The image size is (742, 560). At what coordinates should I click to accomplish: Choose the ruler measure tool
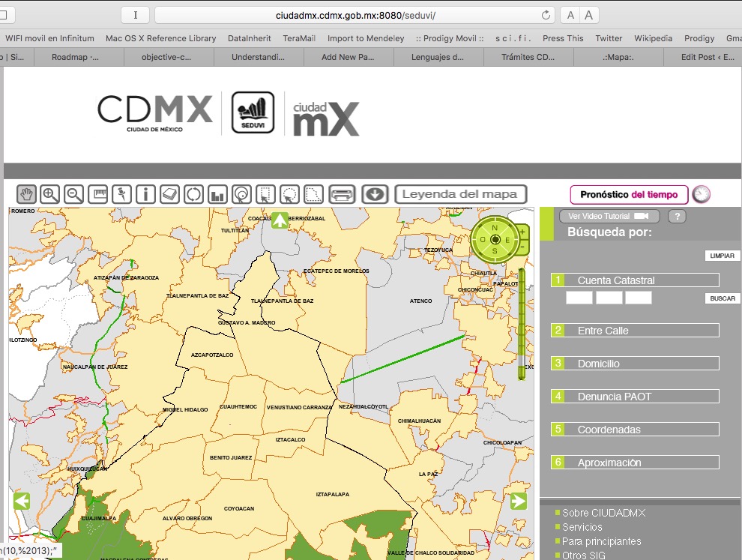pos(98,194)
